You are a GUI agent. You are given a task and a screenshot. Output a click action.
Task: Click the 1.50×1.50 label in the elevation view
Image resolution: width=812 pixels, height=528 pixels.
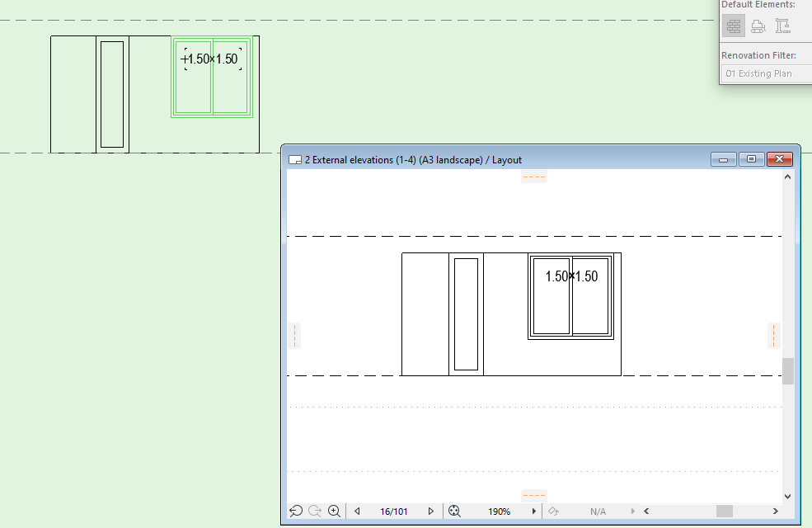(213, 59)
